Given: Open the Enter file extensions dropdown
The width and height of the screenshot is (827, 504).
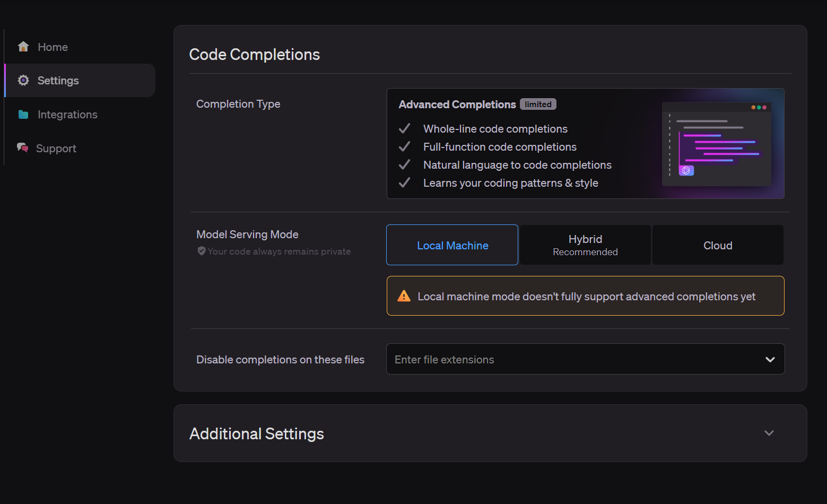Looking at the screenshot, I should tap(584, 359).
